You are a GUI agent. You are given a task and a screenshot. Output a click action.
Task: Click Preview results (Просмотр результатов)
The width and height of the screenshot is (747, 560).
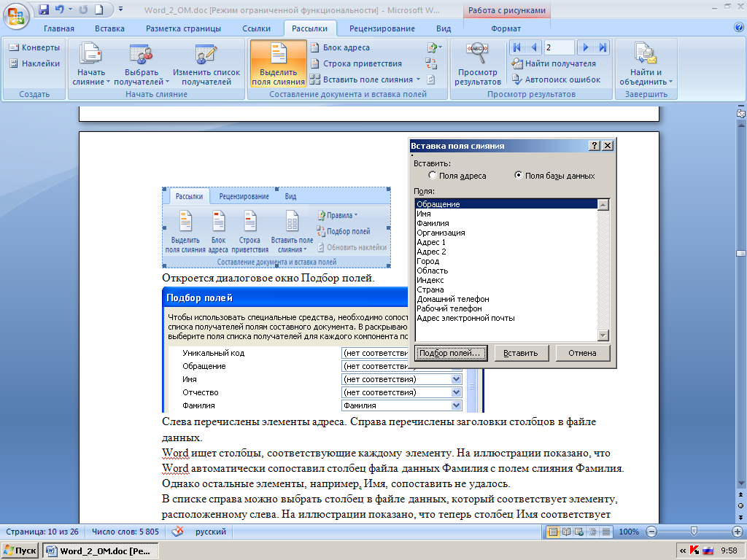click(477, 63)
